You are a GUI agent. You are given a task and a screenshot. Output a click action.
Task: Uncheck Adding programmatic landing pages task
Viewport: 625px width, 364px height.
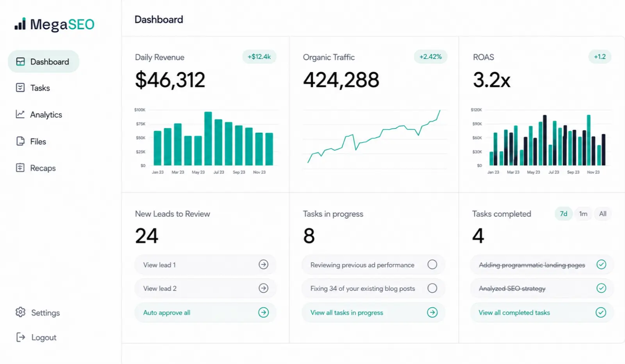602,265
